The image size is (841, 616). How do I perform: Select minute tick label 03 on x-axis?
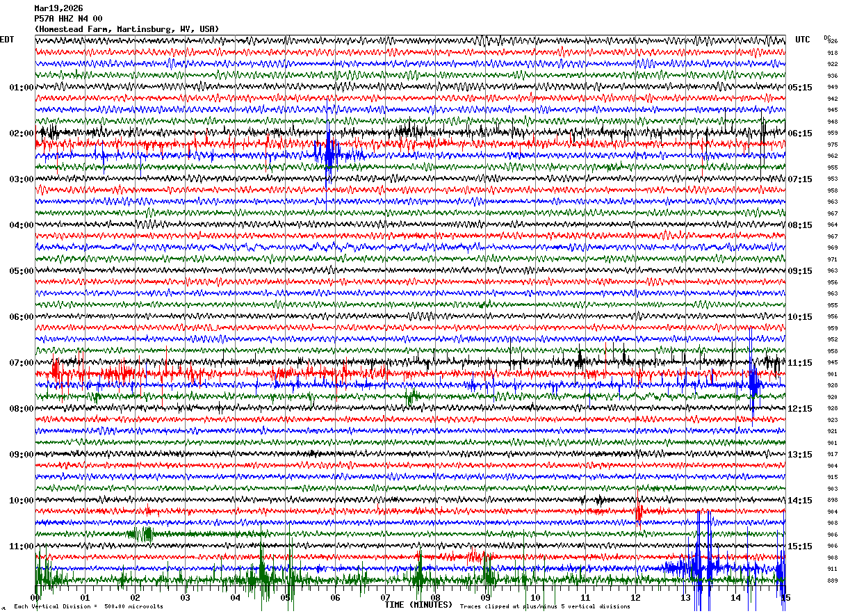click(x=185, y=598)
